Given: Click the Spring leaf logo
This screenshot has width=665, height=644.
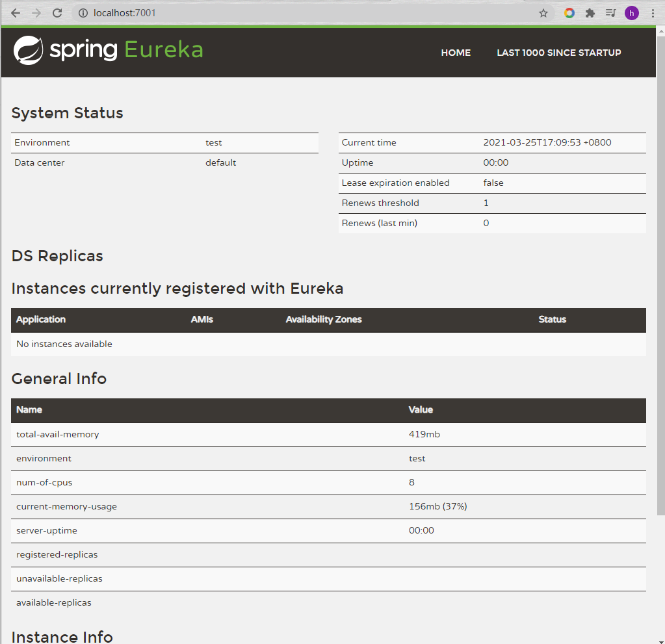Looking at the screenshot, I should tap(28, 51).
